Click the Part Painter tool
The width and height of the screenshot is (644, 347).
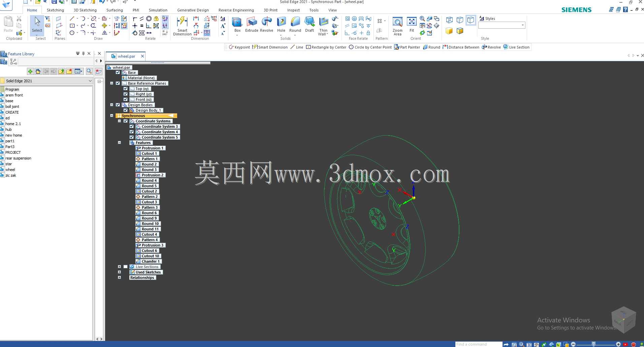[x=407, y=47]
